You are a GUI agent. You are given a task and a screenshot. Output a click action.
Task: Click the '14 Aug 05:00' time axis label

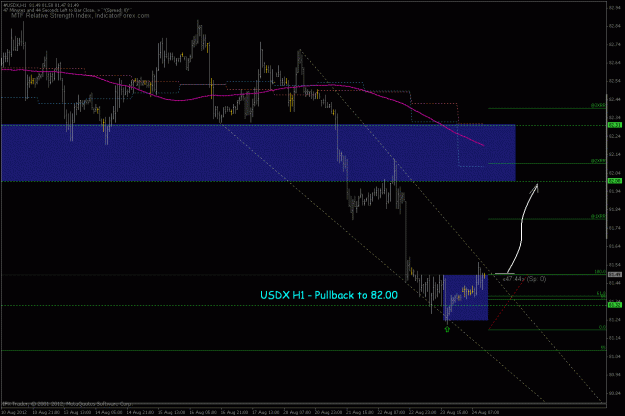pos(109,412)
